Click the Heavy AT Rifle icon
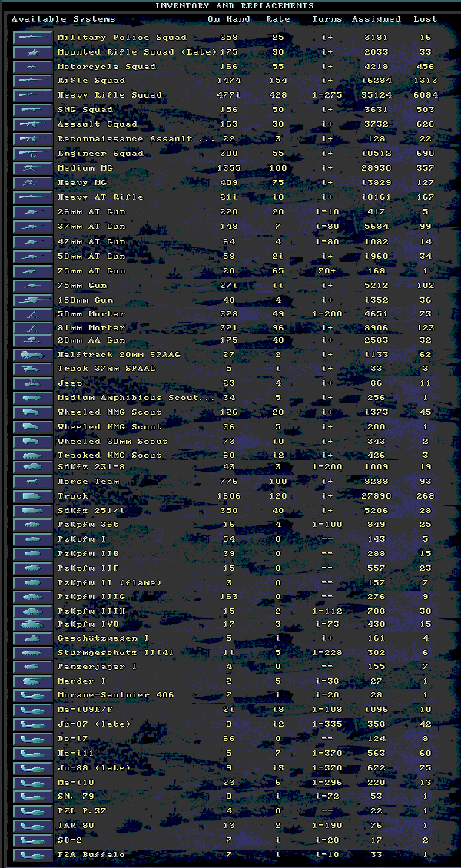The height and width of the screenshot is (868, 461). (x=33, y=197)
